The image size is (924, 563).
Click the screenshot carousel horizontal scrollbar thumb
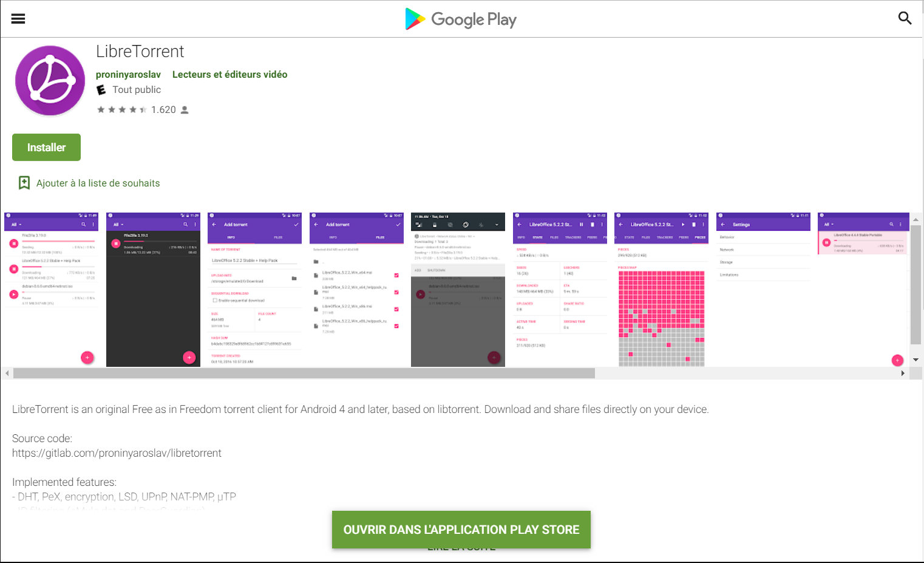click(x=304, y=373)
